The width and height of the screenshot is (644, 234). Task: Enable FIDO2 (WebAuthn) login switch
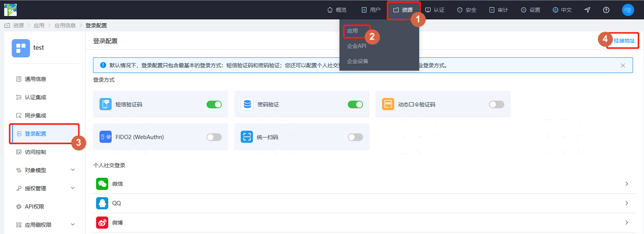coord(214,137)
